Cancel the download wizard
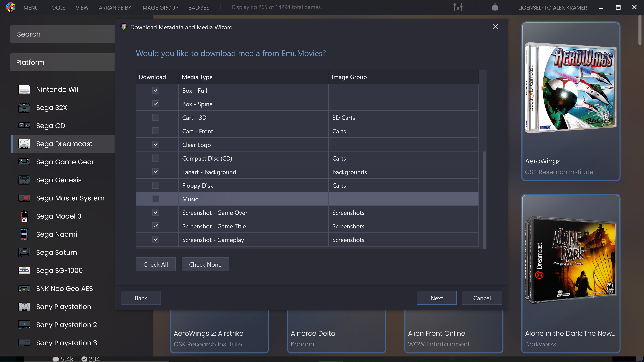The image size is (644, 362). point(482,298)
